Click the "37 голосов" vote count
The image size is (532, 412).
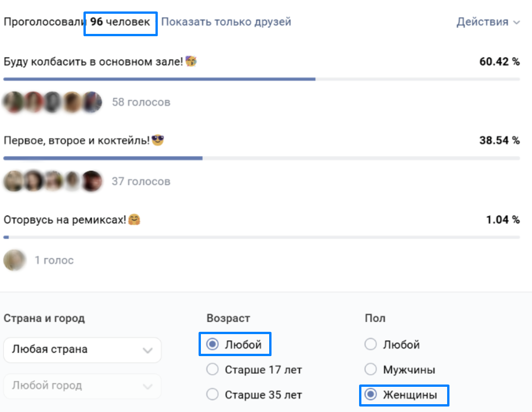tap(141, 181)
